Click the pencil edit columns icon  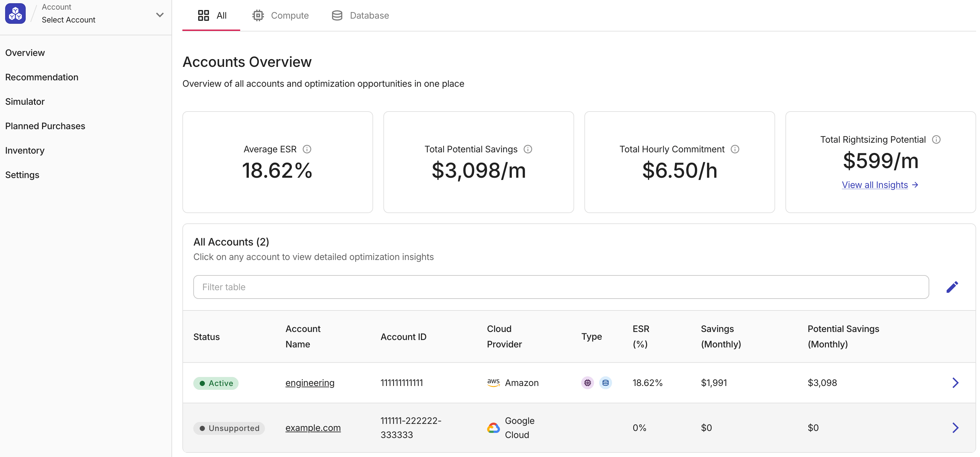point(952,287)
